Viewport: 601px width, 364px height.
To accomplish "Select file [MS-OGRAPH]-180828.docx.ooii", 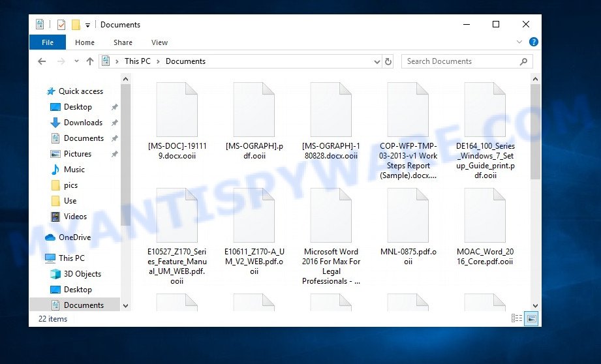I will pos(331,121).
